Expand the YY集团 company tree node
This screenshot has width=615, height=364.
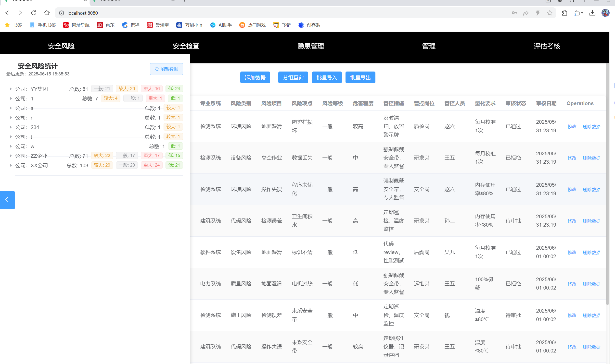11,89
